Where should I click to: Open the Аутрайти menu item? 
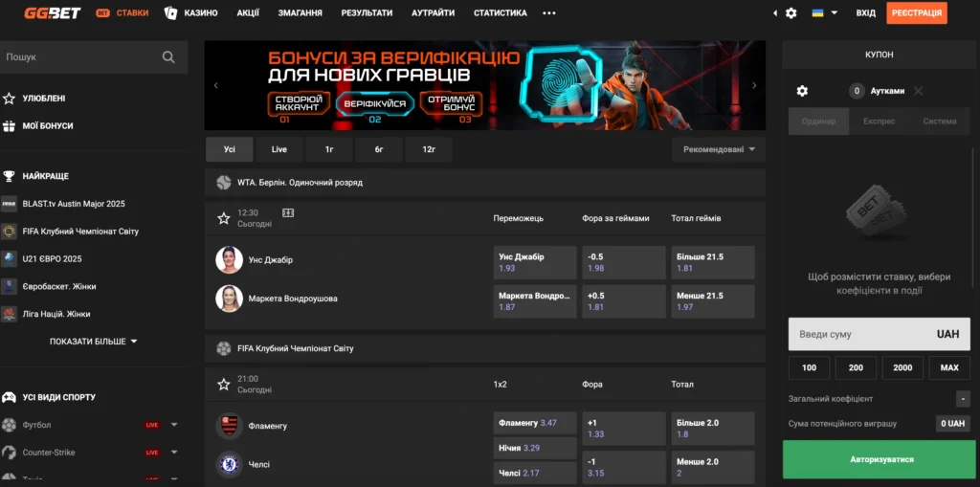(x=434, y=13)
